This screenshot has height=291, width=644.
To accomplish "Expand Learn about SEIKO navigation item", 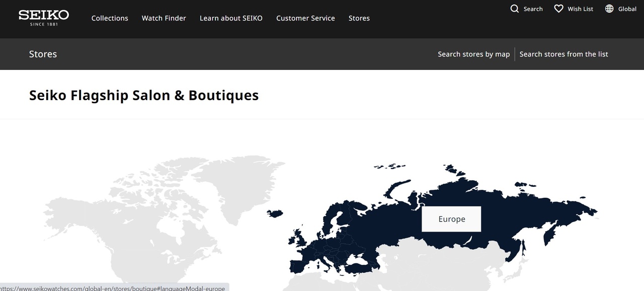I will point(231,18).
